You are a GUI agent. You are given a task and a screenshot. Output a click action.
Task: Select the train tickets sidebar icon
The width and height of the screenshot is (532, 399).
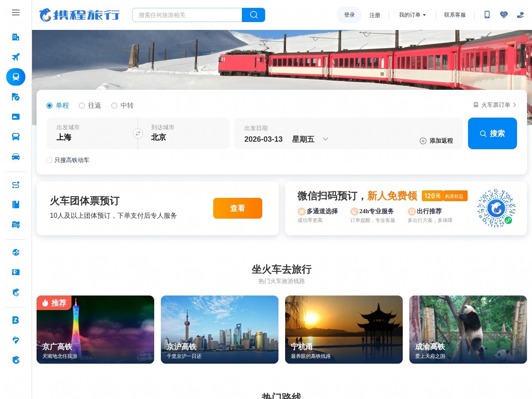click(16, 77)
